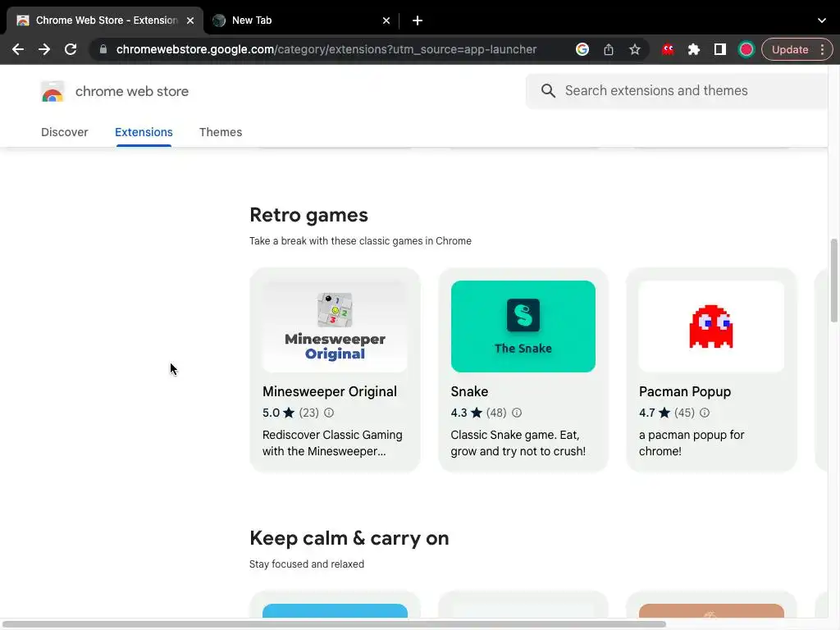Click the 'Classic Snake game' description
The width and height of the screenshot is (840, 630).
click(x=518, y=443)
